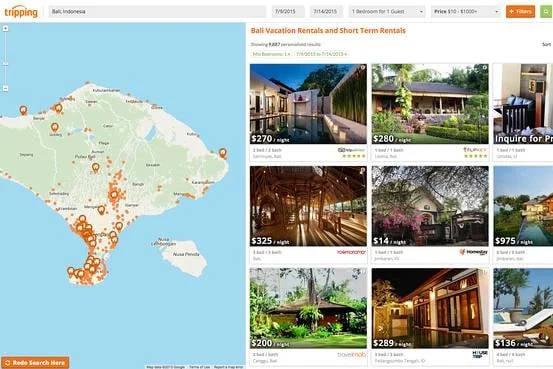
Task: Open the Inquire for Price listing photo
Action: (x=523, y=104)
